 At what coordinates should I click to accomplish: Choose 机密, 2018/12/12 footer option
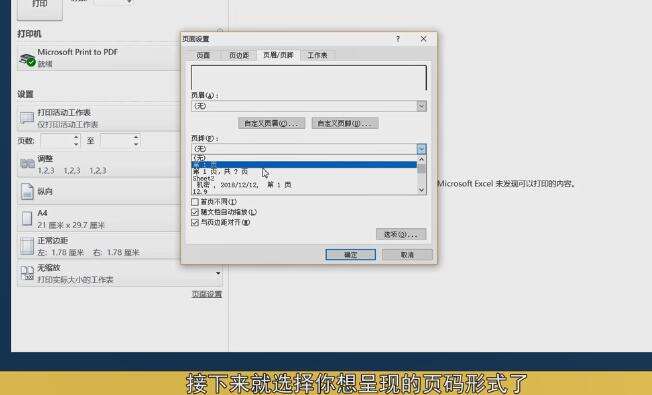click(x=304, y=185)
